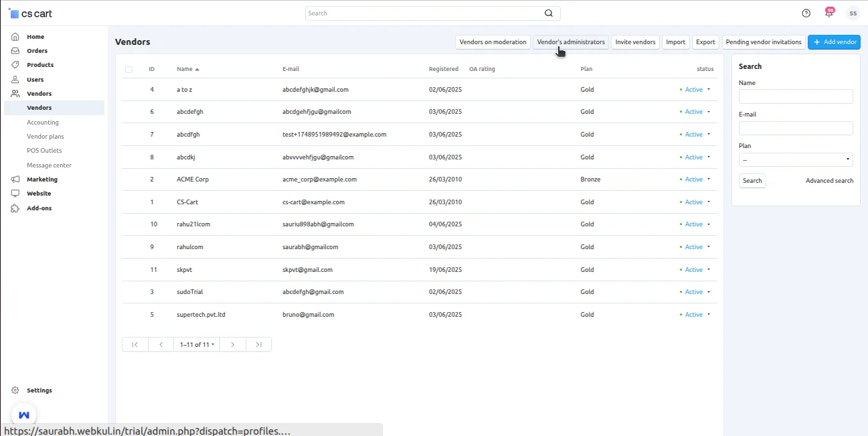Click the Add vendor button

834,42
